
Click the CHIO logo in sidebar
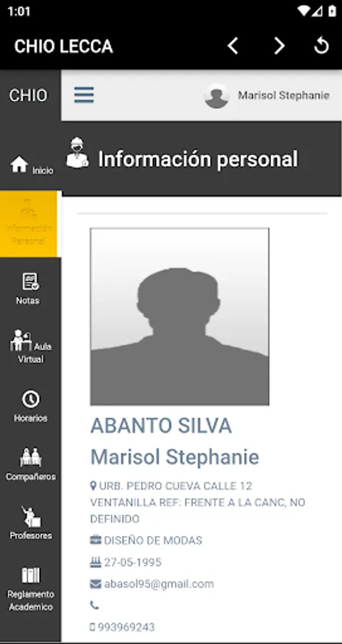click(29, 95)
